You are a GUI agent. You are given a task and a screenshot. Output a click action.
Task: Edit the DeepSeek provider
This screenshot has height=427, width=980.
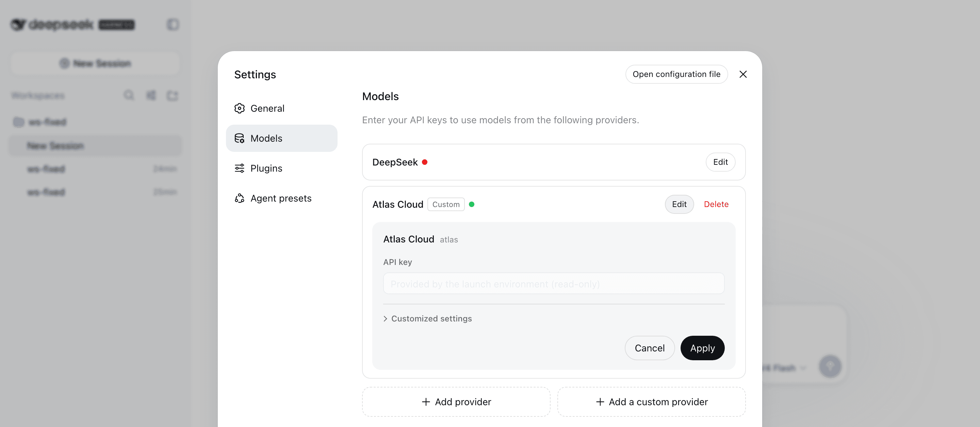point(720,162)
